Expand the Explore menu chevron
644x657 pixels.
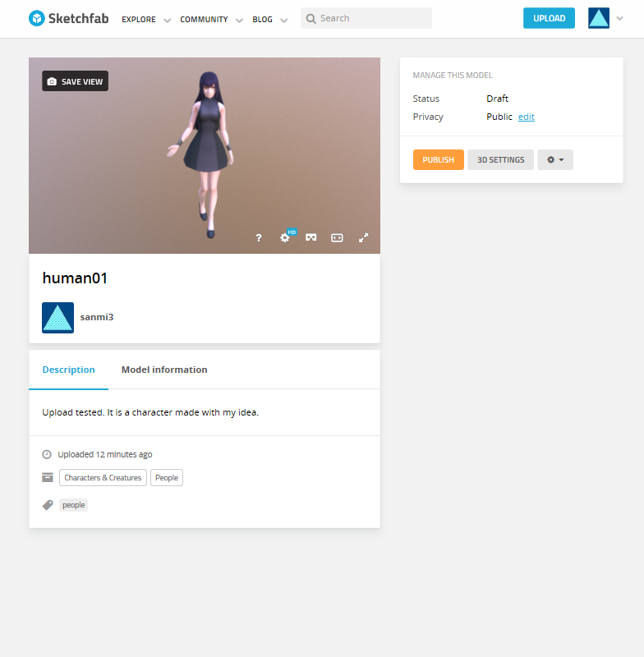[x=167, y=20]
